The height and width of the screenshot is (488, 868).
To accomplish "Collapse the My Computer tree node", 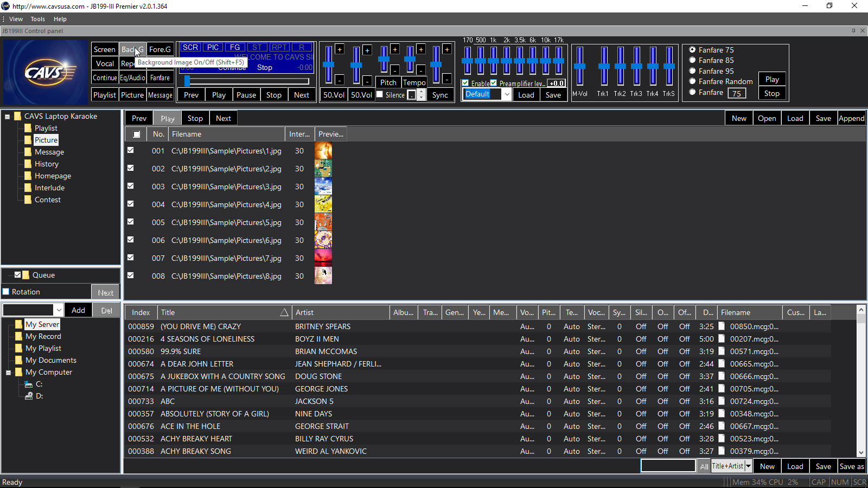I will [x=9, y=373].
